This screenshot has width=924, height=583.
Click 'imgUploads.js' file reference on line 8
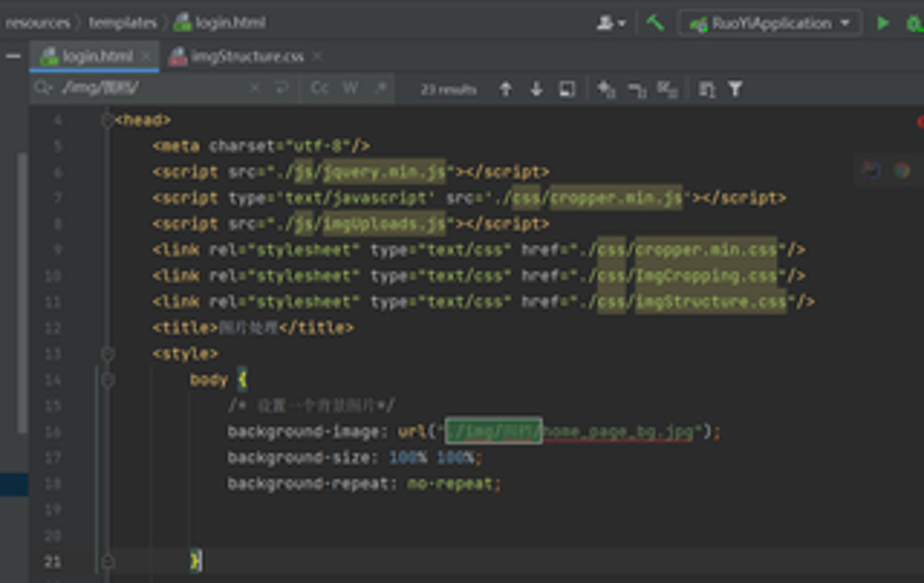point(385,224)
